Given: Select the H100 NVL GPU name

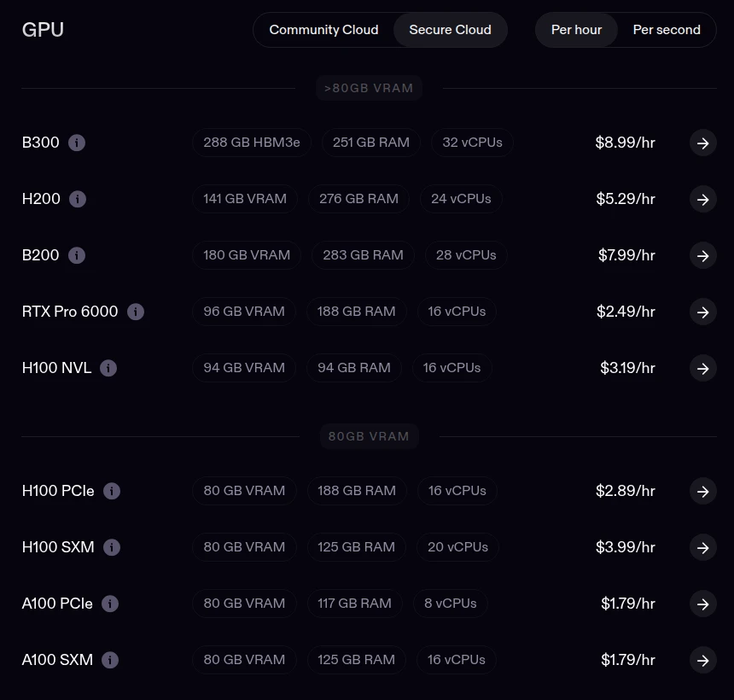Looking at the screenshot, I should click(x=56, y=368).
